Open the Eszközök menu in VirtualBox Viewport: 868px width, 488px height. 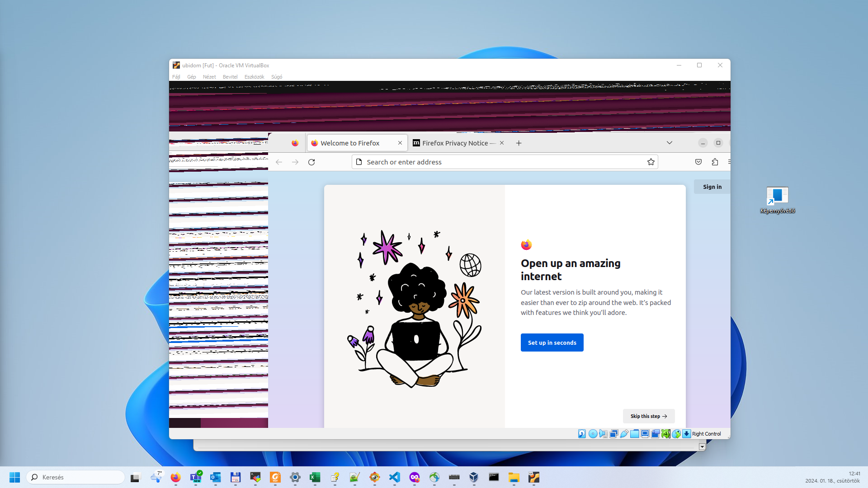(254, 77)
